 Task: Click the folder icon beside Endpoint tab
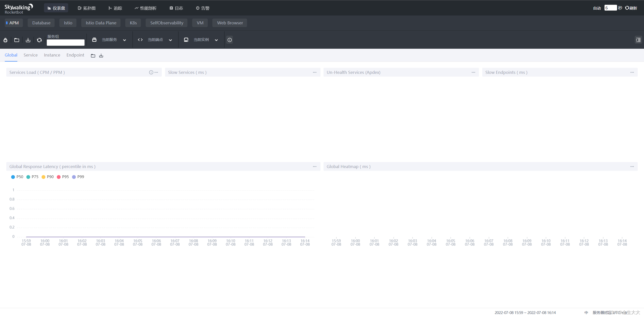(93, 56)
